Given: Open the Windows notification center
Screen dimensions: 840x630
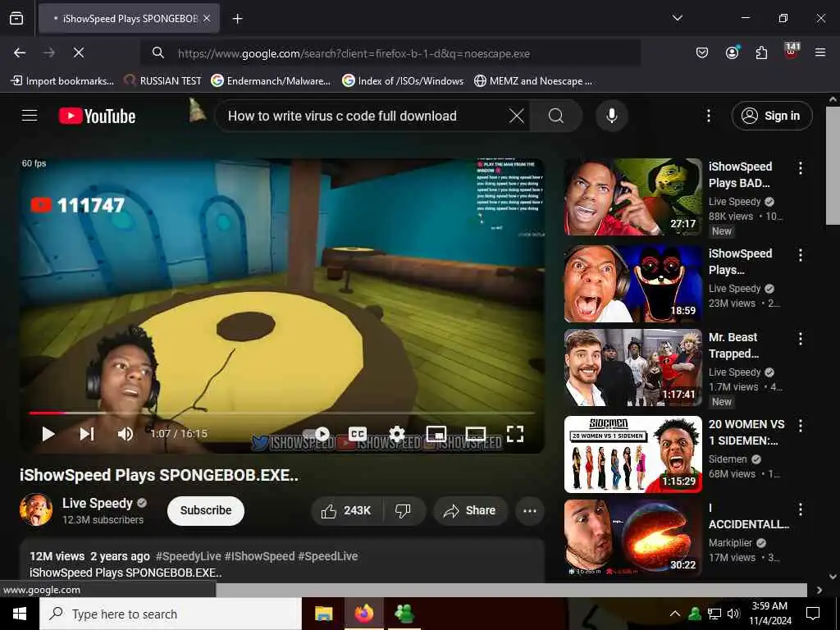Looking at the screenshot, I should point(813,614).
